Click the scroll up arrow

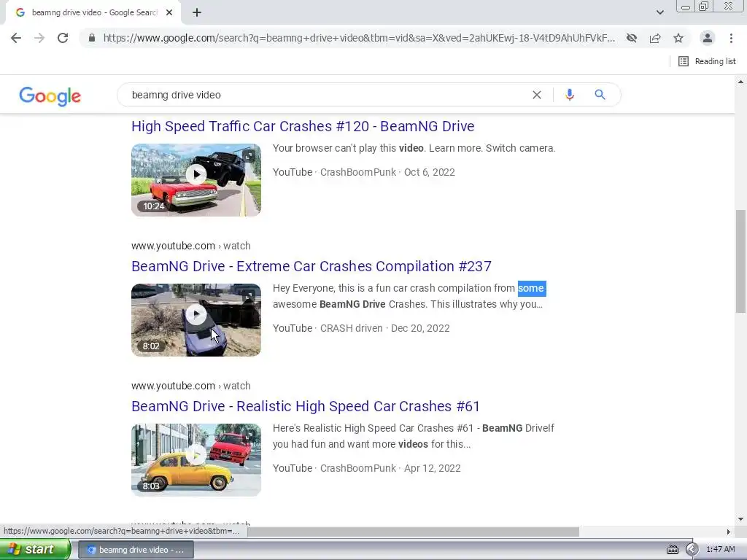tap(740, 82)
